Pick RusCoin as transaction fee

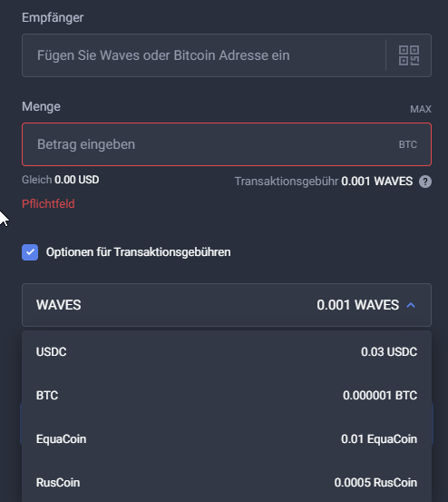(x=227, y=482)
